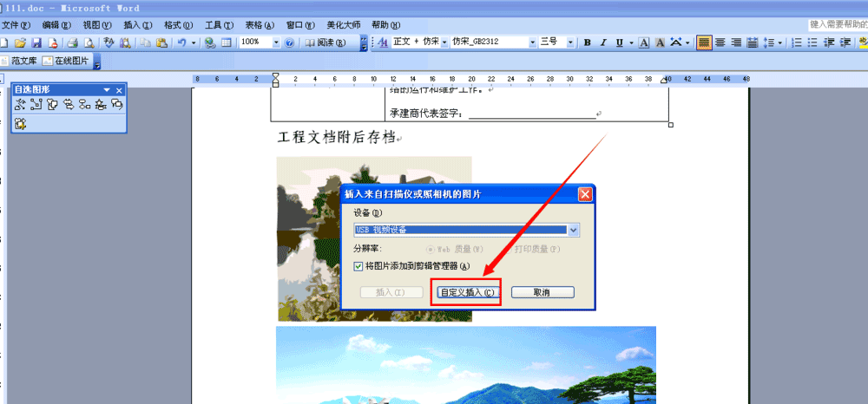Select the Callouts AutoShapes icon
The width and height of the screenshot is (868, 404).
(x=117, y=104)
